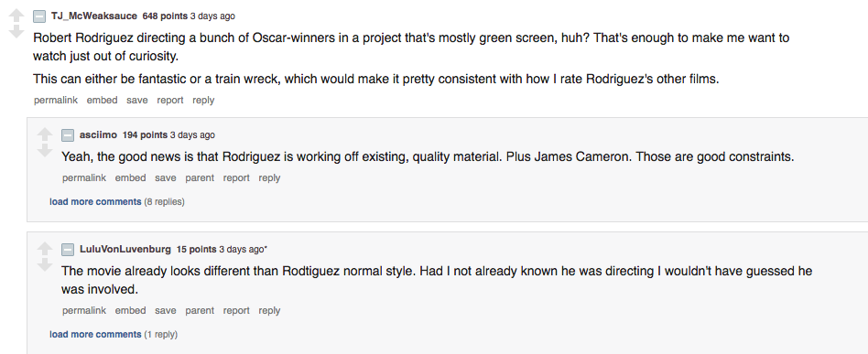The width and height of the screenshot is (868, 354).
Task: Collapse TJ_McWeaksauce's comment thread
Action: click(x=39, y=16)
